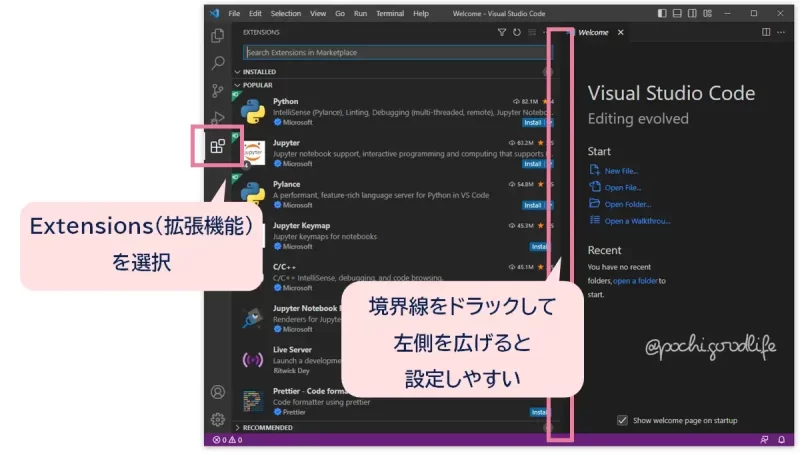Open the Manage gear icon
The width and height of the screenshot is (810, 455).
coord(217,419)
